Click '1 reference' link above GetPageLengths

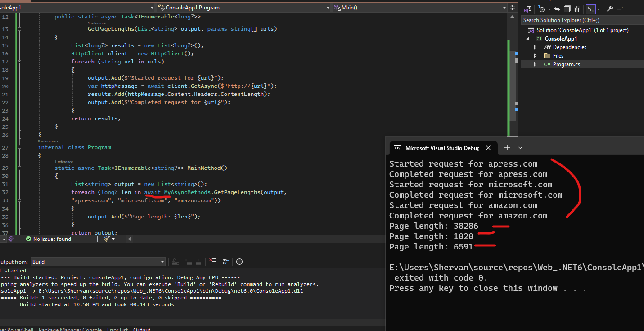97,23
